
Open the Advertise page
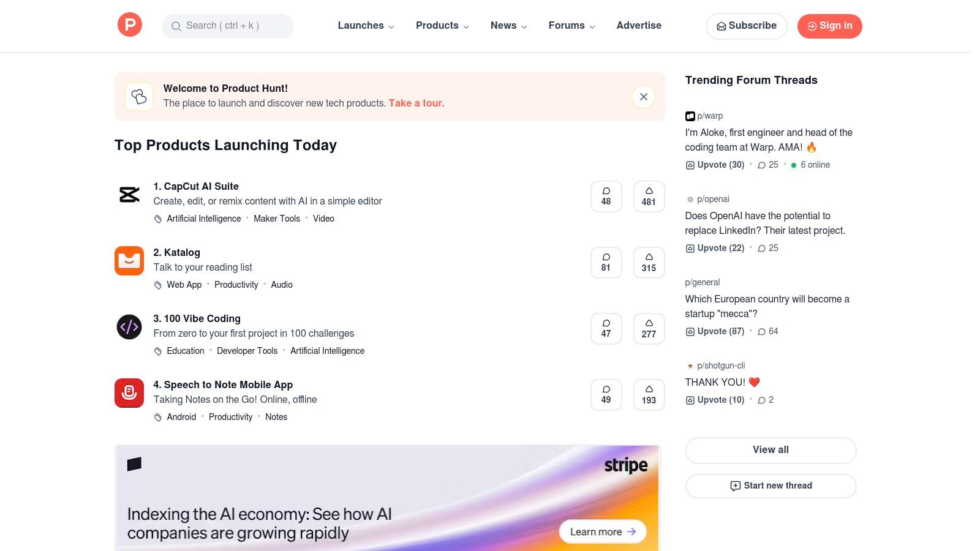tap(639, 26)
